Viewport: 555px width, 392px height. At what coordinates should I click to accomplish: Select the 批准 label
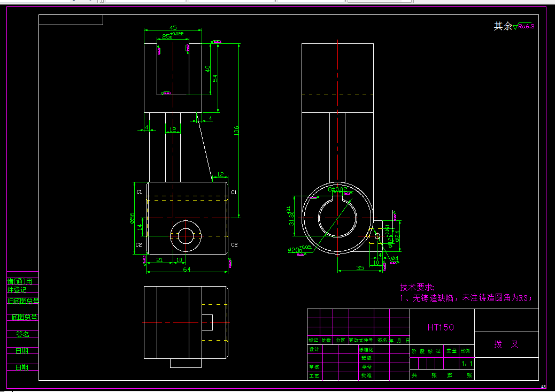click(366, 375)
